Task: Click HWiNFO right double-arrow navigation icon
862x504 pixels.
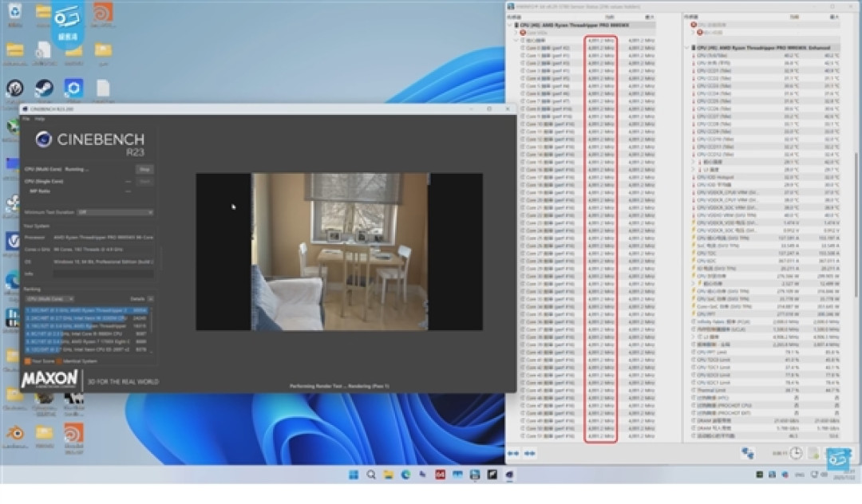Action: pyautogui.click(x=530, y=454)
